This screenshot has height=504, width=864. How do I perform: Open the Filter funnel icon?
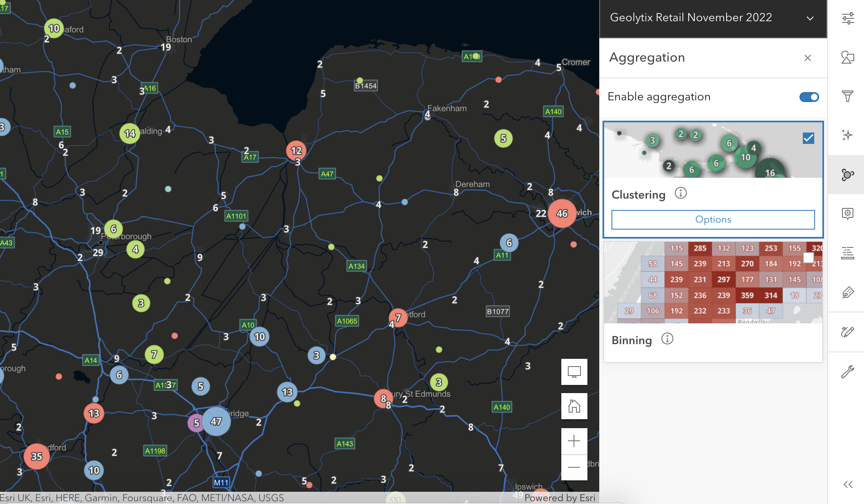848,96
